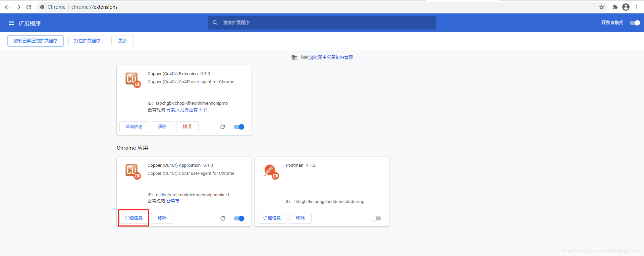Click 移除 on the Postman card
This screenshot has width=644, height=256.
point(300,218)
